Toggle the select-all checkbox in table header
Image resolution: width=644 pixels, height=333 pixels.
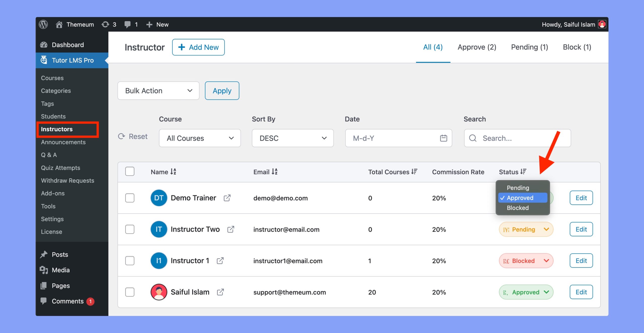point(130,172)
